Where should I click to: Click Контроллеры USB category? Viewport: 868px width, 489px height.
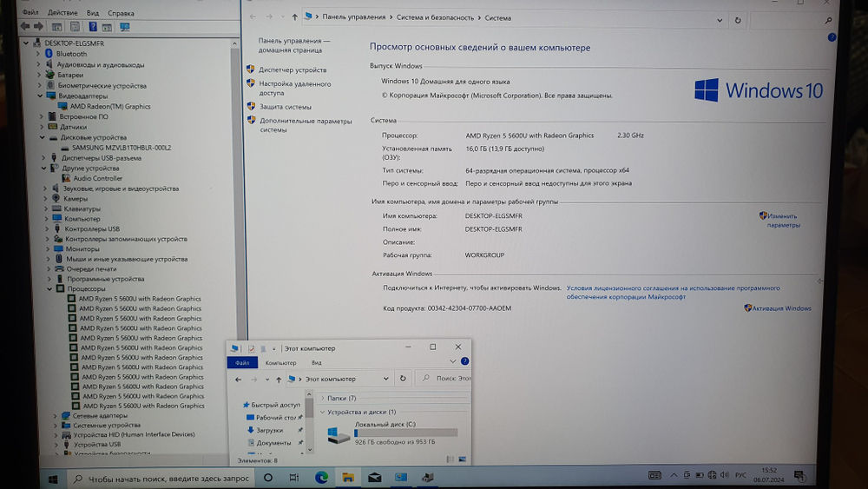92,228
